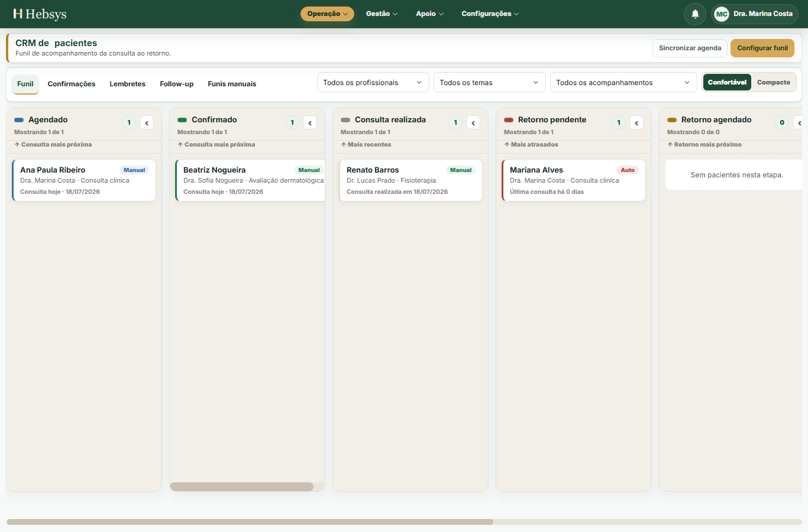Expand the Configurações menu

click(490, 14)
